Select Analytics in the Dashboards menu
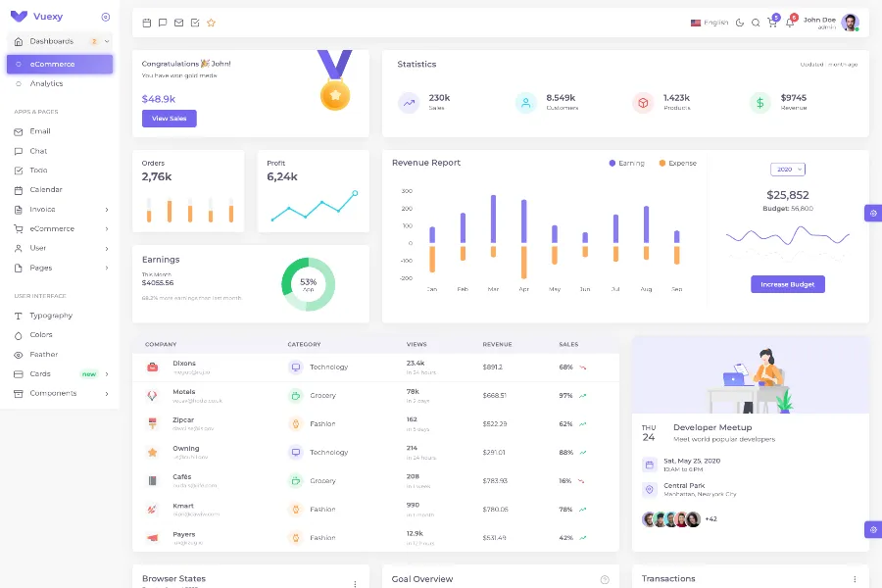The width and height of the screenshot is (882, 588). (x=46, y=83)
